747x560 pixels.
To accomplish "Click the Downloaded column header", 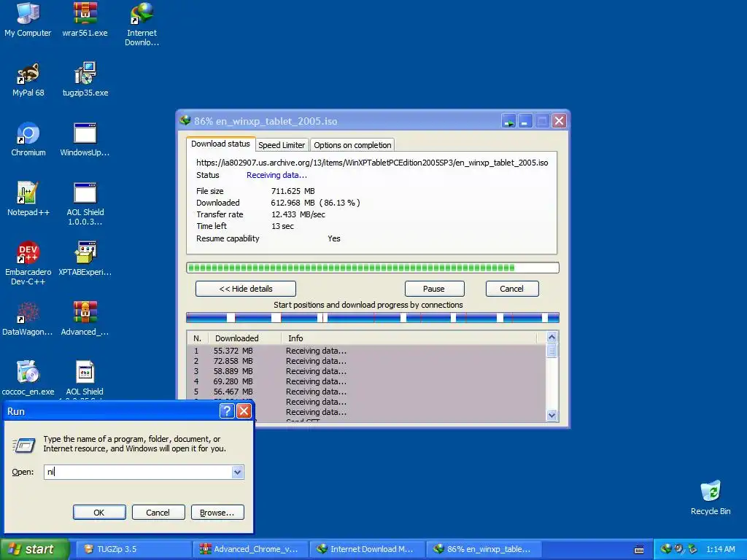I will click(x=244, y=338).
